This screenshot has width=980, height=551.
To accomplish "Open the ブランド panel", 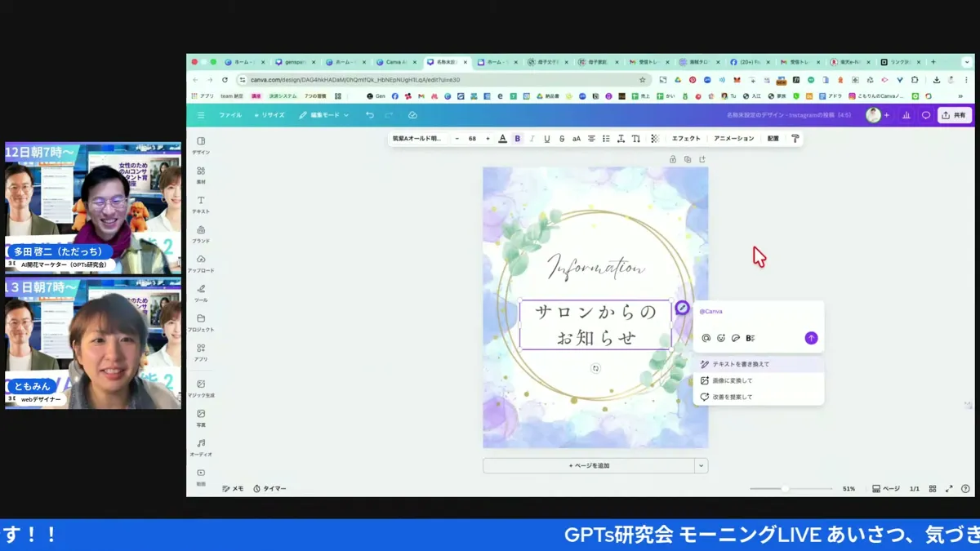I will (x=201, y=233).
